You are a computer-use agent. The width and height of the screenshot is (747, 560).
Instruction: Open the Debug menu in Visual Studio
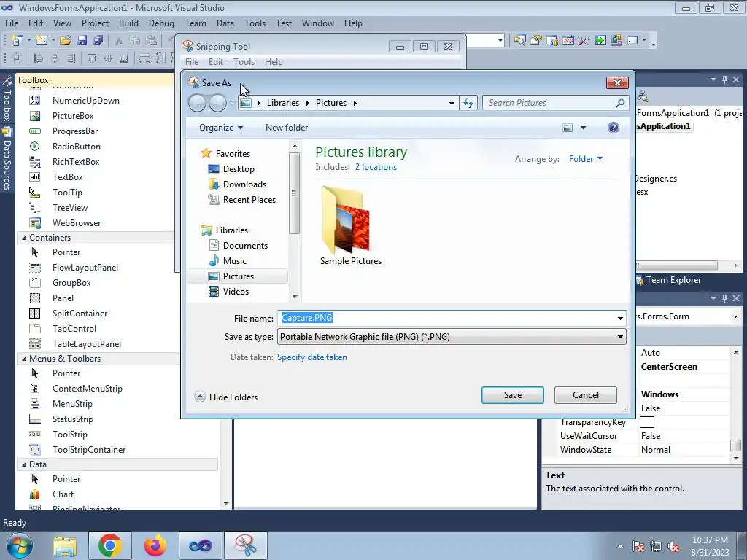(161, 23)
